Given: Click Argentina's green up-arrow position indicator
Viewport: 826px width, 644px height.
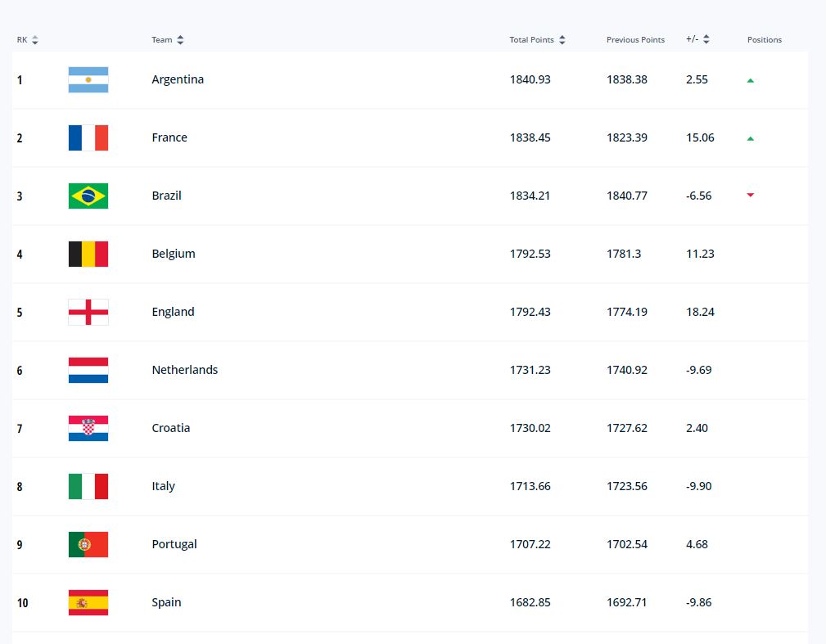Looking at the screenshot, I should 751,80.
